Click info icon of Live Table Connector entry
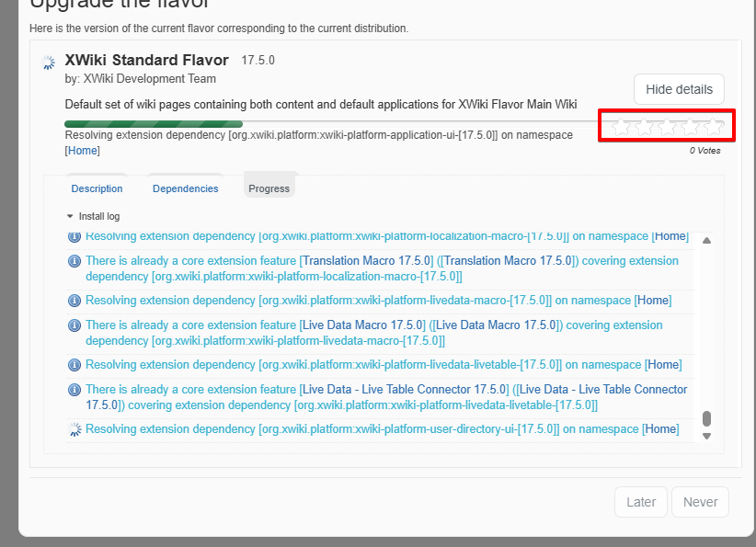 74,390
